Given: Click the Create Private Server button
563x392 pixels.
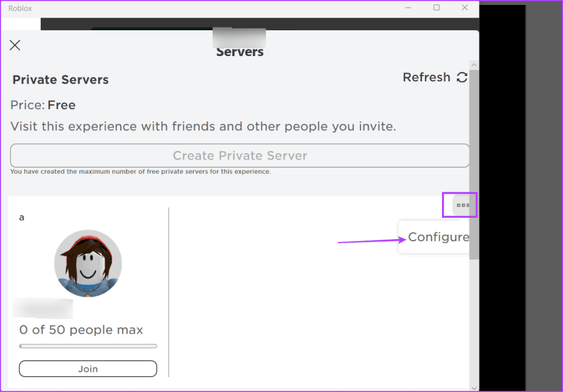Looking at the screenshot, I should click(x=240, y=156).
